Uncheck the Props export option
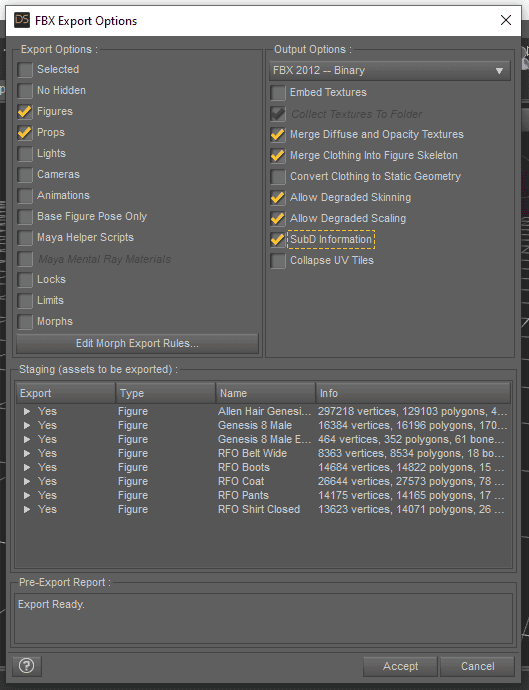529x690 pixels. pos(25,132)
